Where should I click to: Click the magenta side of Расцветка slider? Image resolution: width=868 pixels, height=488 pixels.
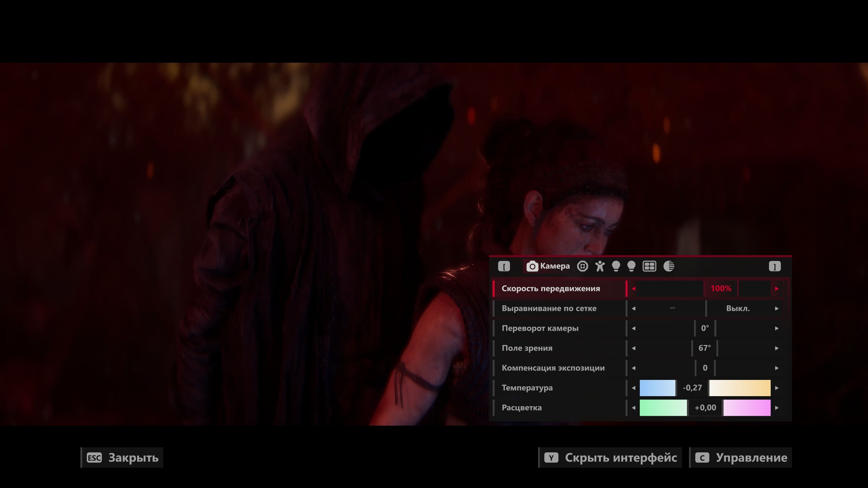[x=747, y=408]
